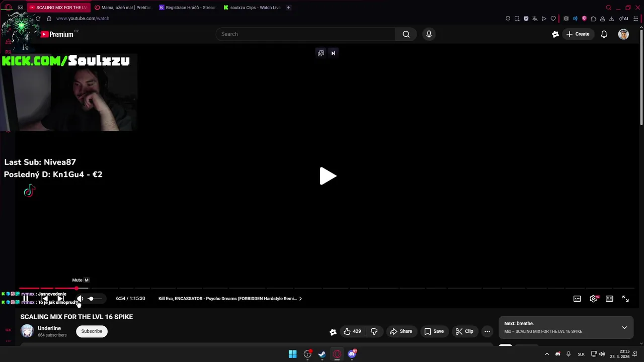Open the snapshot icon in address bar
Image resolution: width=644 pixels, height=362 pixels.
click(517, 19)
